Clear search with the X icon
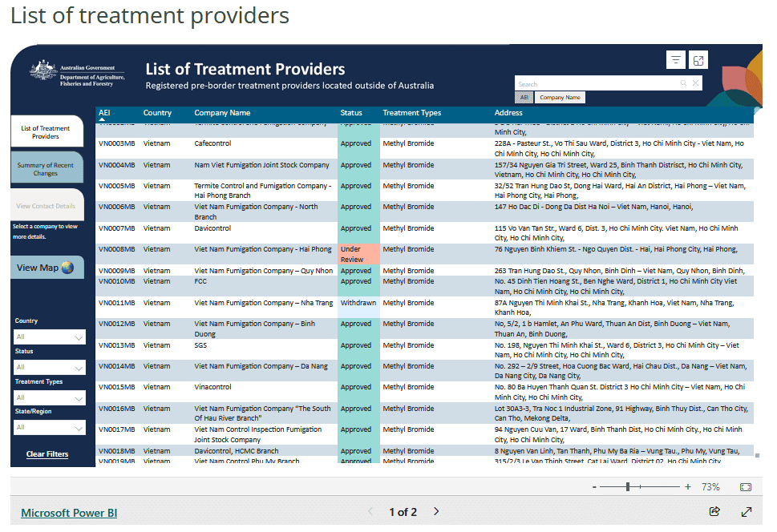This screenshot has width=777, height=532. tap(695, 83)
